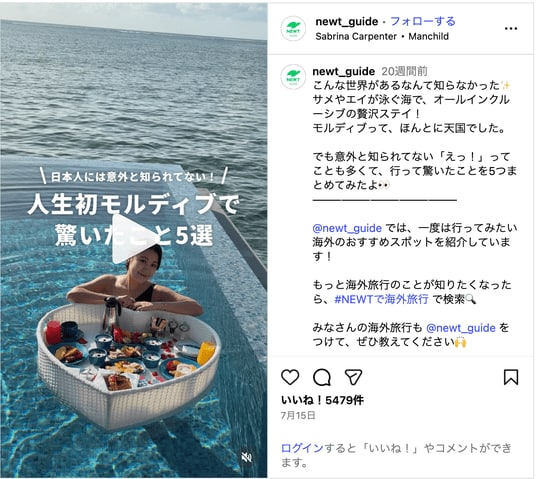This screenshot has width=536, height=479.
Task: Open the first @newt_guide mention in caption
Action: pyautogui.click(x=347, y=228)
